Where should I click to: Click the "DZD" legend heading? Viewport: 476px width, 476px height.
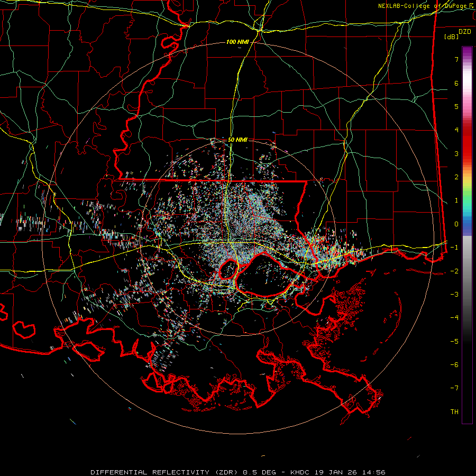click(465, 32)
